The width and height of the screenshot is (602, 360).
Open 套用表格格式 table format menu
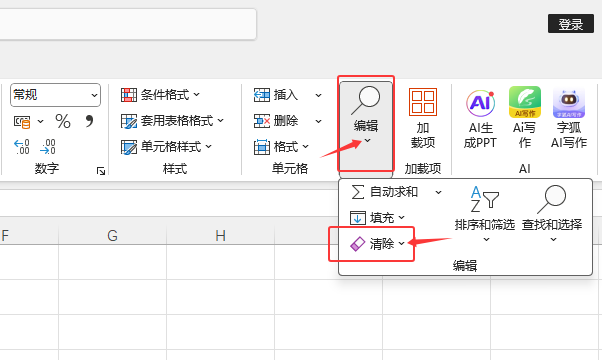(172, 121)
